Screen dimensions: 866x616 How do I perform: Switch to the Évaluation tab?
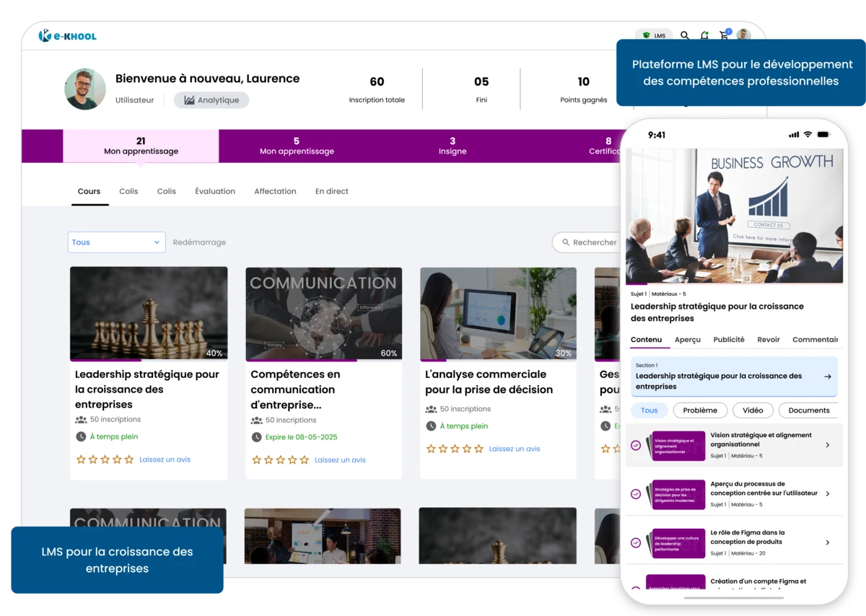click(215, 191)
